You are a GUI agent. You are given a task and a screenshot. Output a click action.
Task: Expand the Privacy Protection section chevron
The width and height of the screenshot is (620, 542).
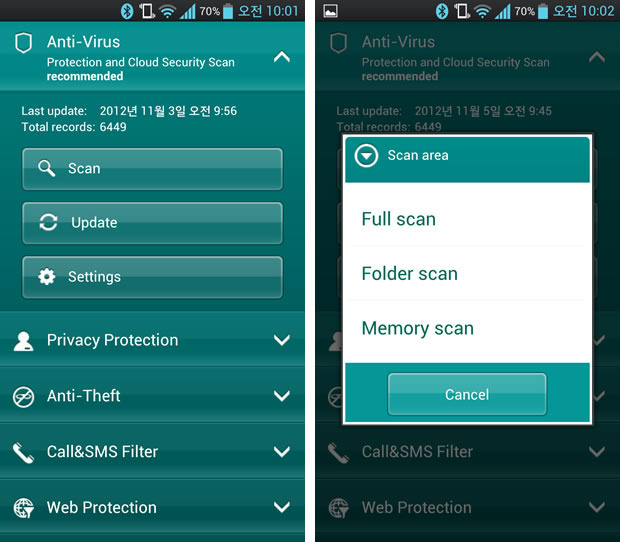tap(282, 340)
